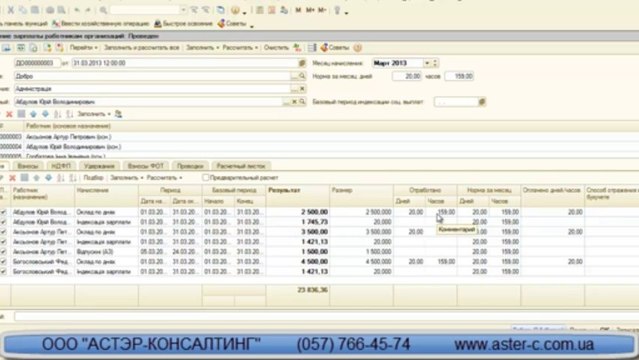The width and height of the screenshot is (639, 360).
Task: Open Print Preview from the top toolbar
Action: pyautogui.click(x=62, y=10)
